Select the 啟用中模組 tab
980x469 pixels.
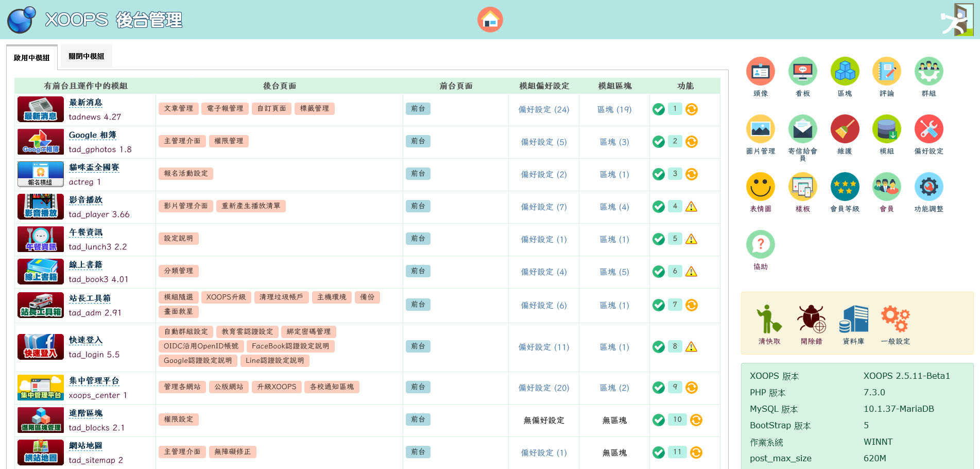click(x=32, y=58)
